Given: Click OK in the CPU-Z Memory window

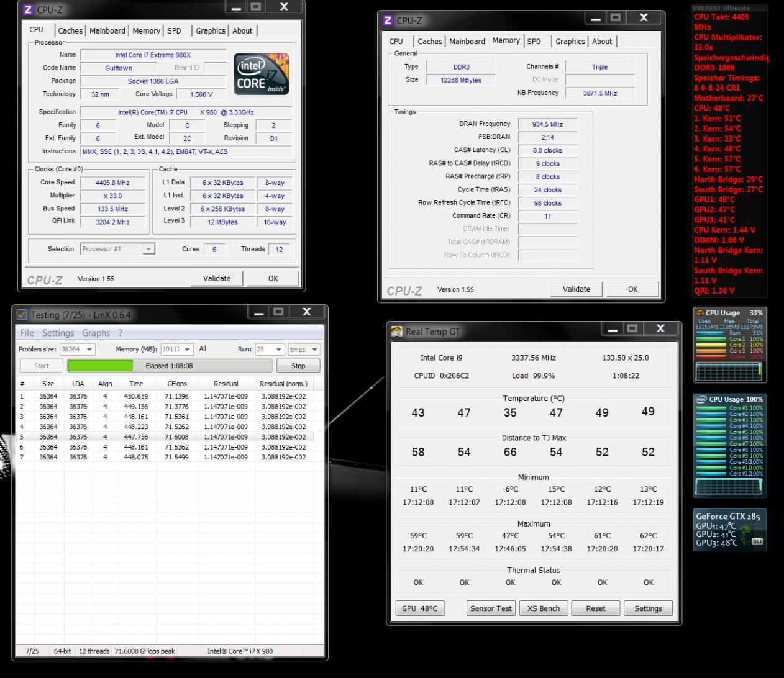Looking at the screenshot, I should point(632,289).
